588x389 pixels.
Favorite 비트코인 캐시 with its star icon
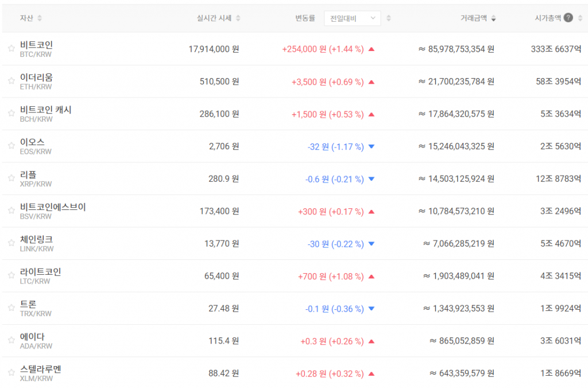pos(11,113)
